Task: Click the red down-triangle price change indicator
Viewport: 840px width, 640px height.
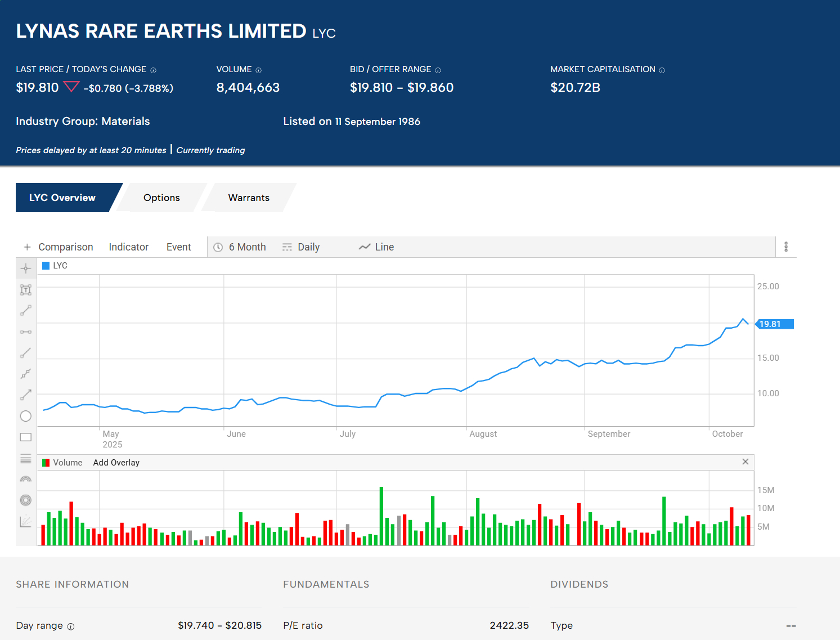Action: click(x=71, y=87)
